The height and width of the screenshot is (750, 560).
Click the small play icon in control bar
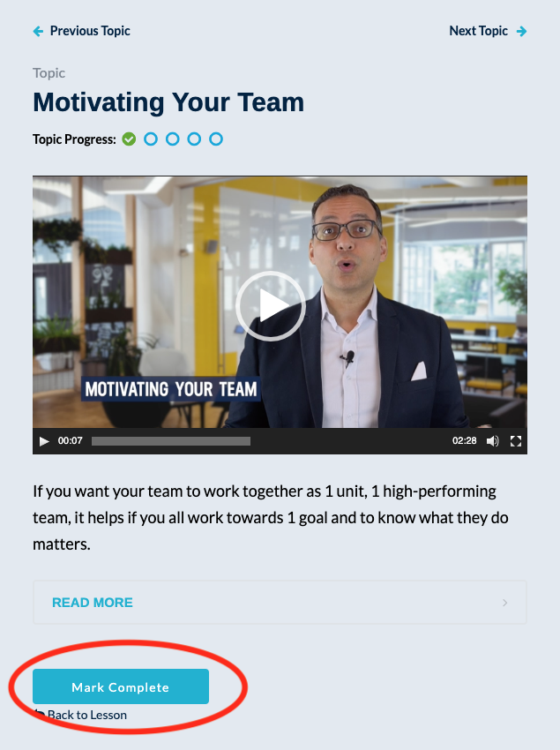pos(44,441)
